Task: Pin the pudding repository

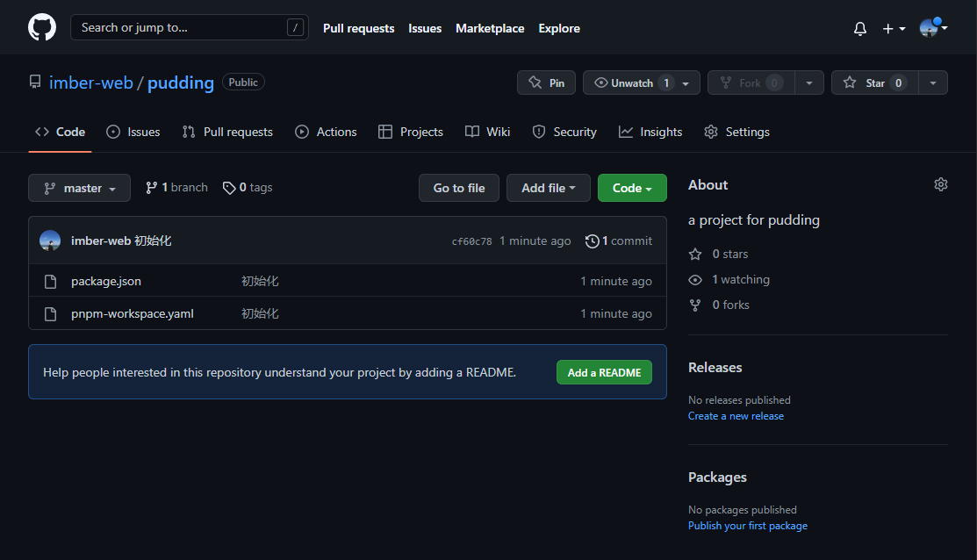Action: [x=547, y=83]
